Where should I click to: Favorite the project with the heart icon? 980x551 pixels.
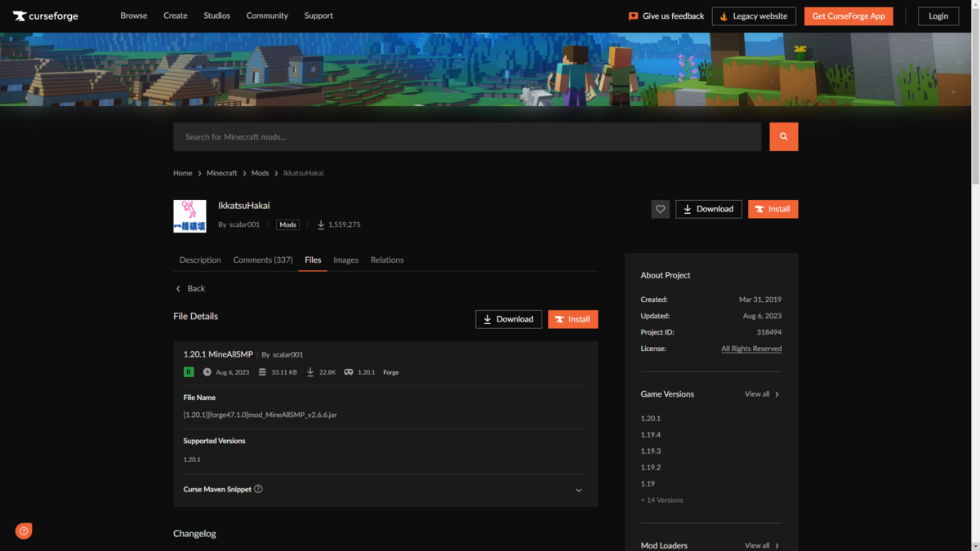pos(660,209)
